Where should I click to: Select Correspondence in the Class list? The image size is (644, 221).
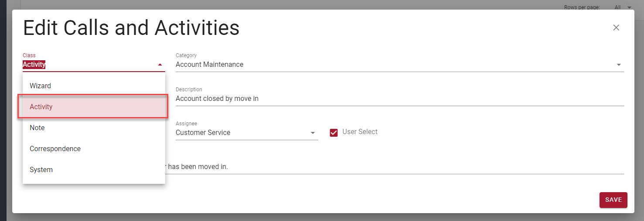click(x=55, y=149)
